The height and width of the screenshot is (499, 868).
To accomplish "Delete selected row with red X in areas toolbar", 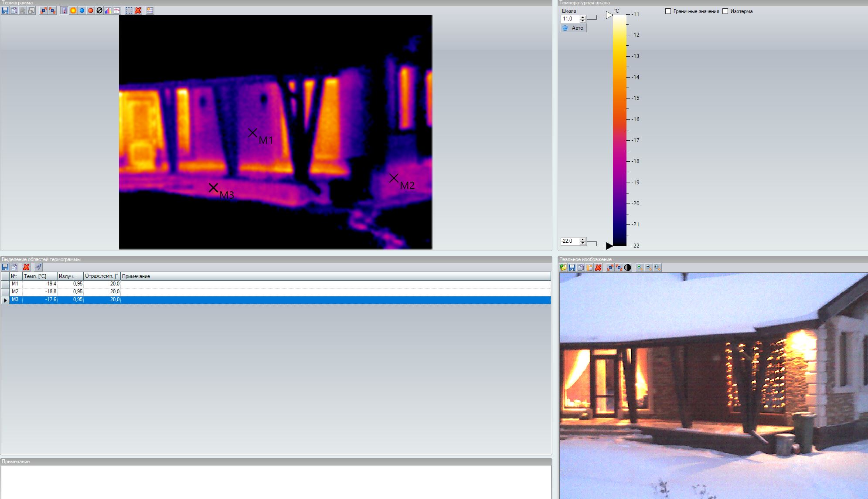I will (x=26, y=267).
